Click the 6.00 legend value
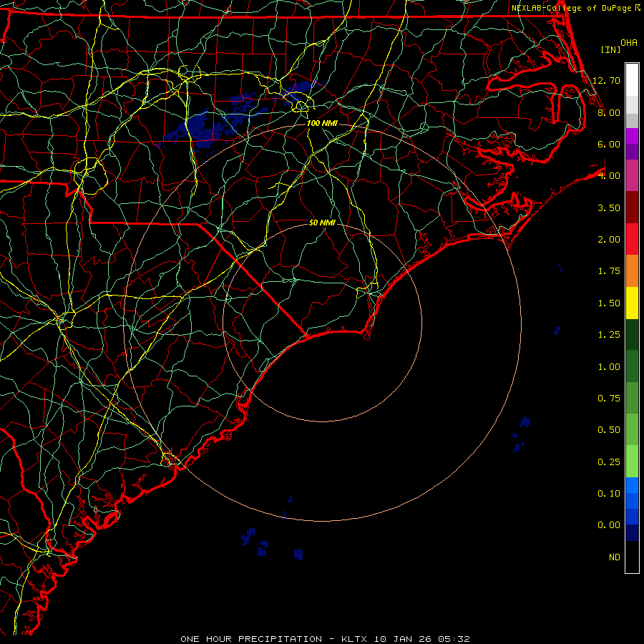Screen dimensions: 644x644 (x=609, y=144)
